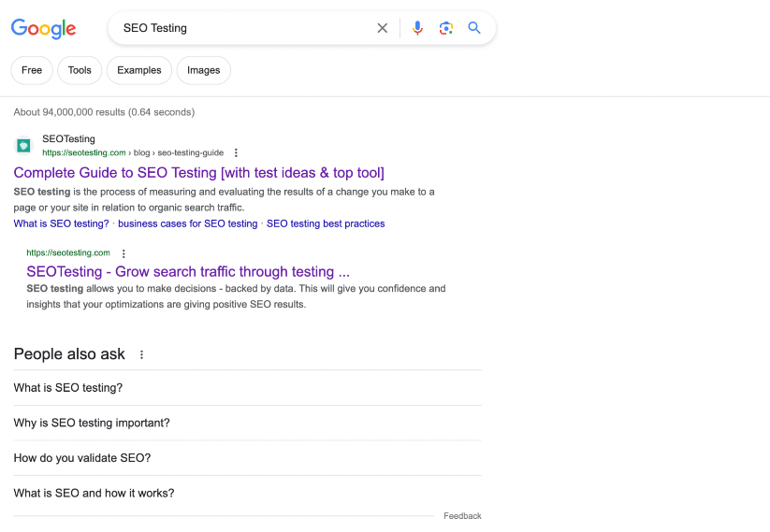Image resolution: width=770 pixels, height=532 pixels.
Task: Open three-dot menu beside https://seotesting.com sub-result
Action: click(x=123, y=253)
